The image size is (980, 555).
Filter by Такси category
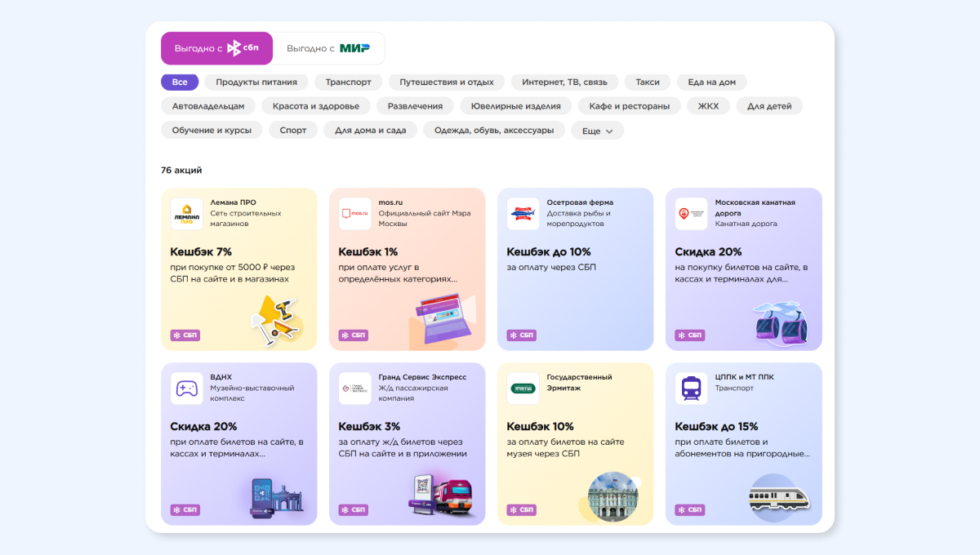click(x=648, y=82)
